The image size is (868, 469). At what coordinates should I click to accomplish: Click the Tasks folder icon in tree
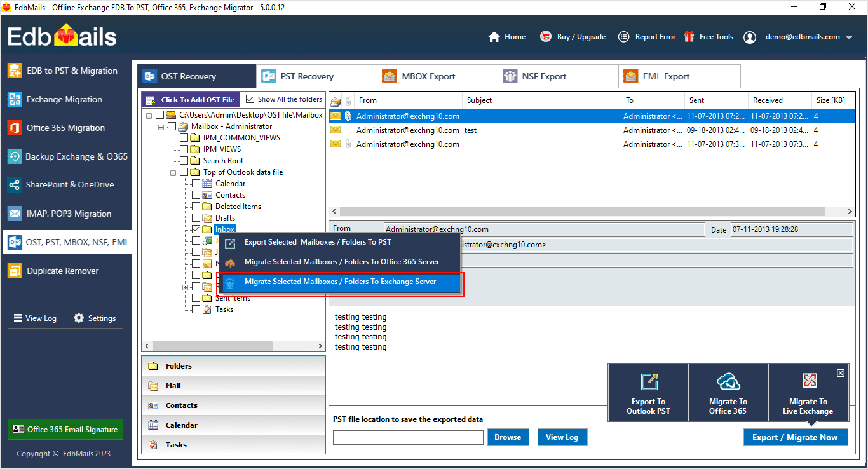(207, 309)
